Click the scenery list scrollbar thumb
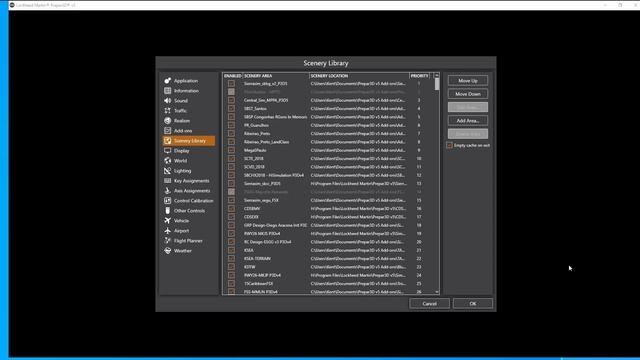 click(437, 84)
